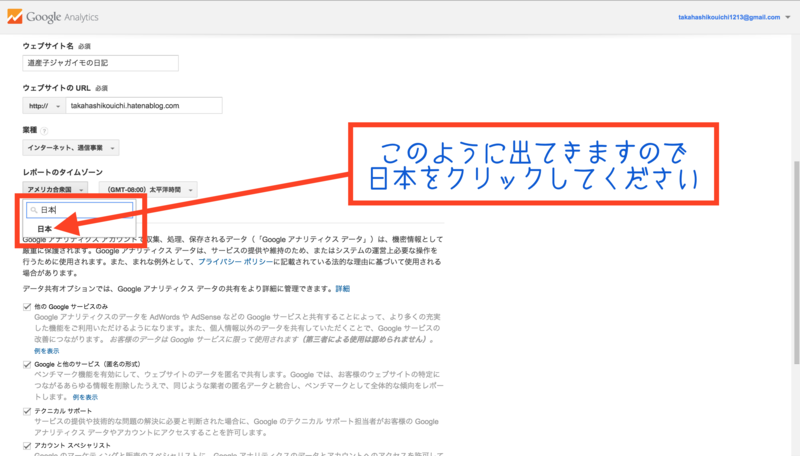Screen dimensions: 800x456
Task: Open the プライバシー ポリシー link
Action: tap(236, 262)
